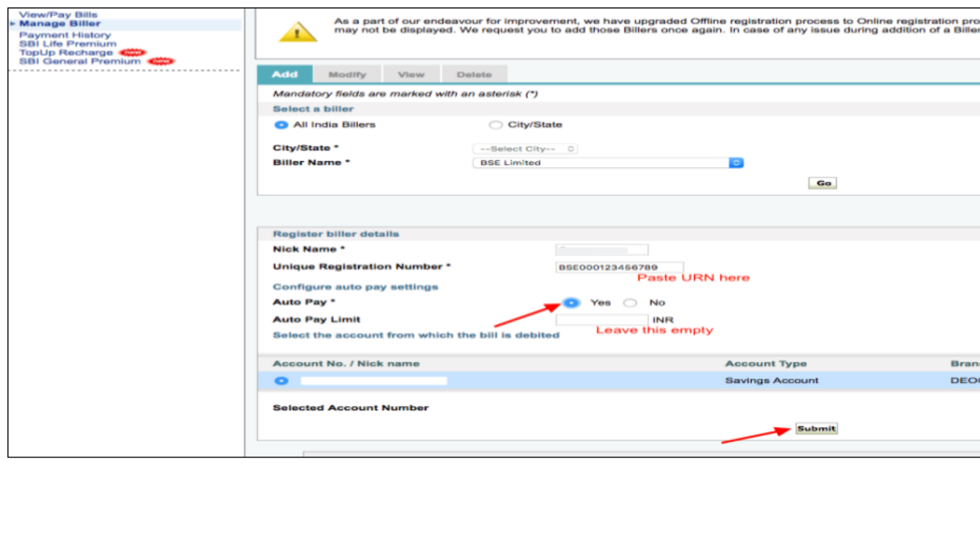Viewport: 980px width, 551px height.
Task: Click the Register biller details heading
Action: [x=336, y=234]
